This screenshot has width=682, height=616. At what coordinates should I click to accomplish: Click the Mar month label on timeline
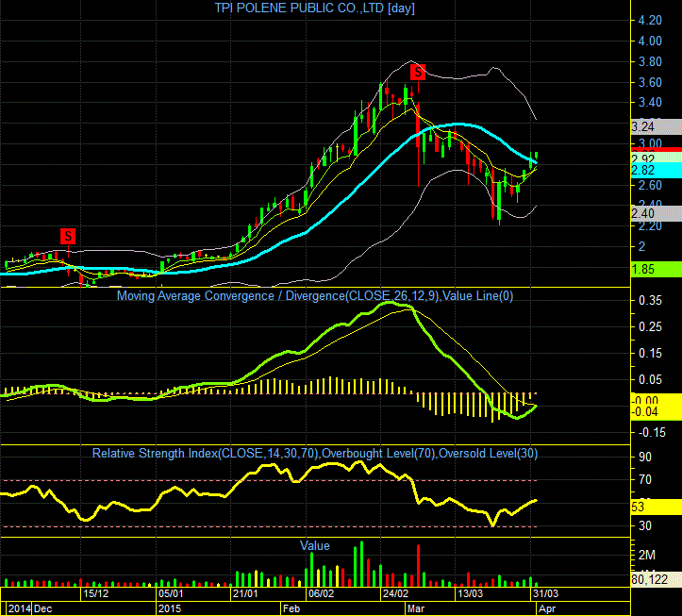click(416, 608)
